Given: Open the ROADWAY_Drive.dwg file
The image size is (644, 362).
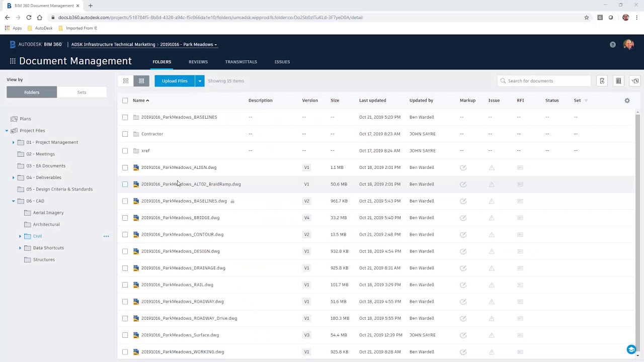Looking at the screenshot, I should 189,318.
